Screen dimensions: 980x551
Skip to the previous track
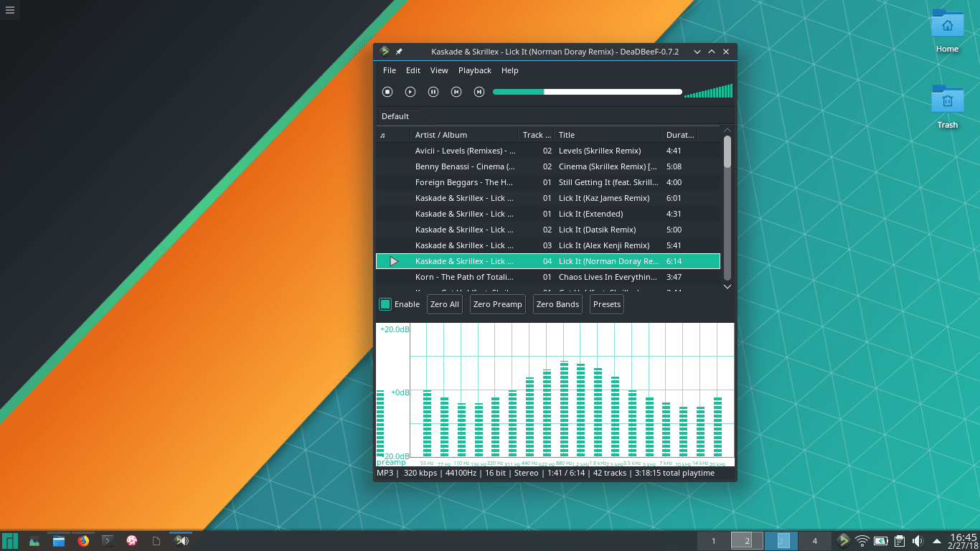tap(456, 92)
